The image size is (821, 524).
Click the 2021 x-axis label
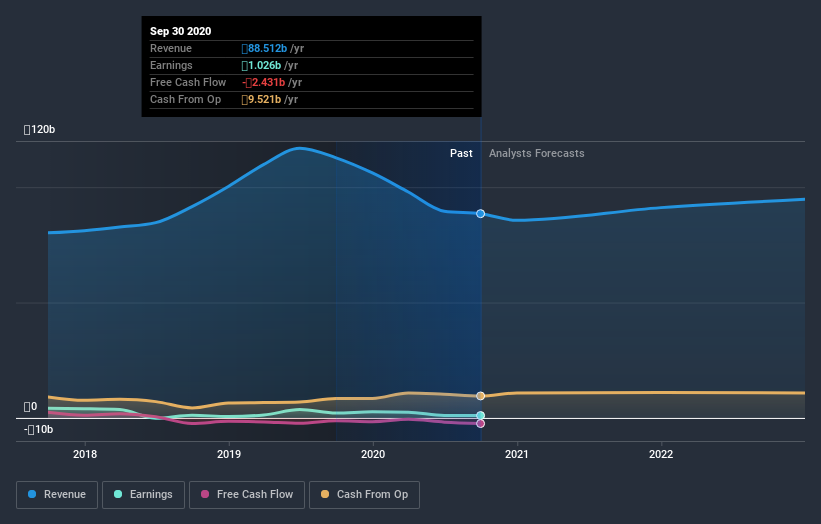517,454
